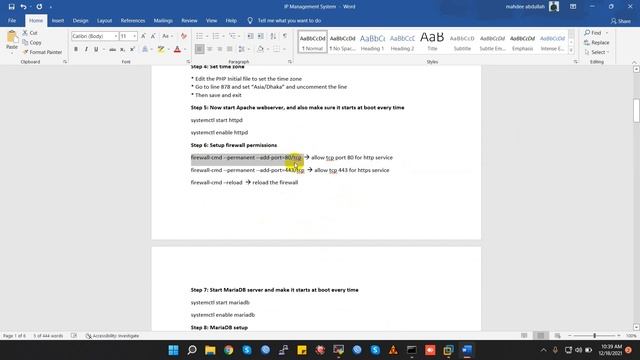640x360 pixels.
Task: Expand the Font dialog launcher
Action: click(188, 62)
